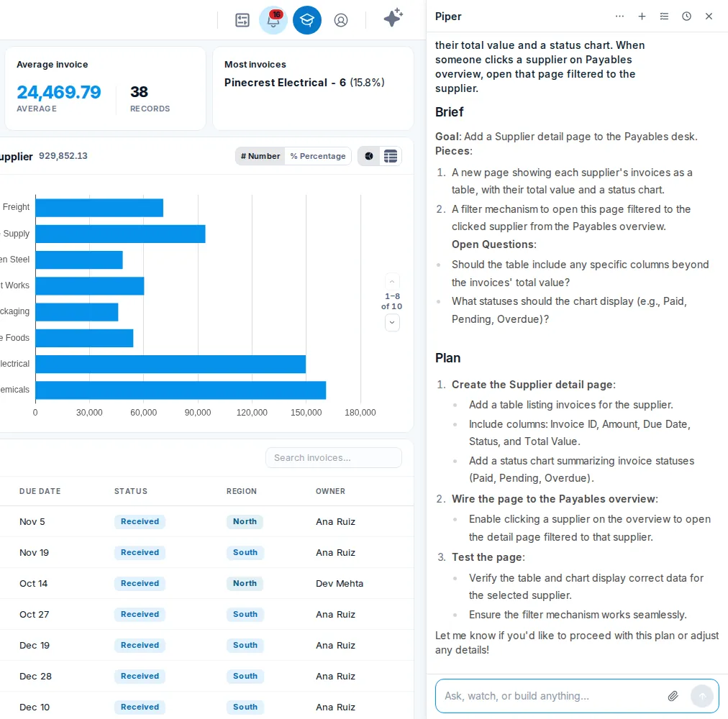
Task: Click the Received badge in Dec 19 row
Action: coord(140,645)
